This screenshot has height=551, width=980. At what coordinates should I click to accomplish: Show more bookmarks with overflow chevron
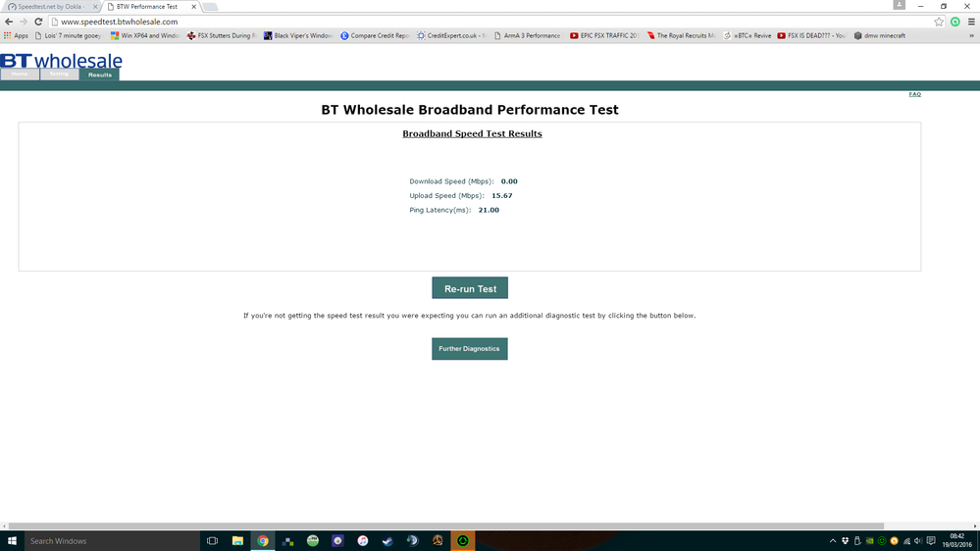[x=971, y=35]
